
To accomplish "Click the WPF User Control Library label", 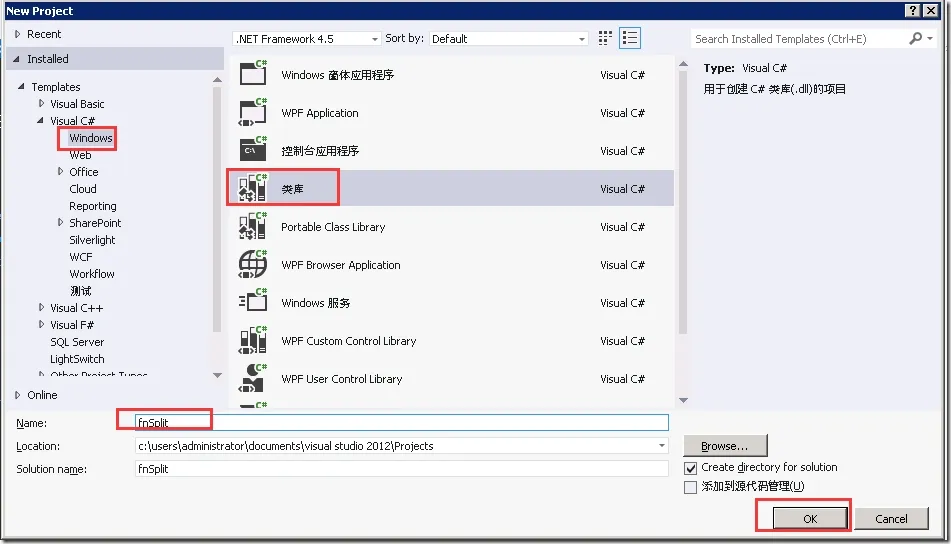I will pyautogui.click(x=341, y=379).
